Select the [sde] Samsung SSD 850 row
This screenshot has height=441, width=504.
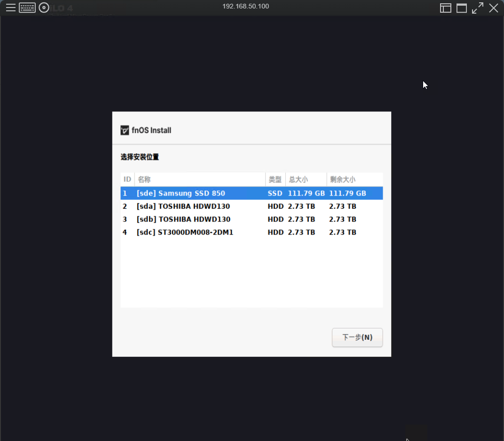coord(252,193)
